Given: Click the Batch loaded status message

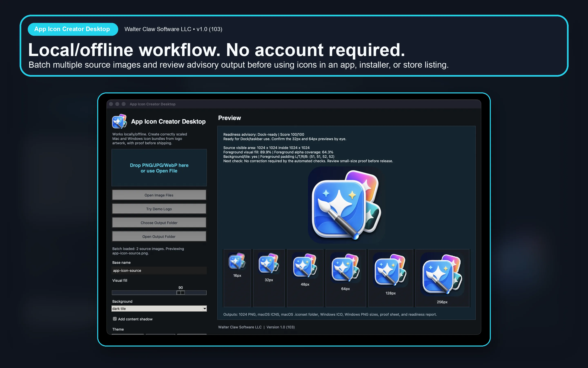Looking at the screenshot, I should 148,251.
